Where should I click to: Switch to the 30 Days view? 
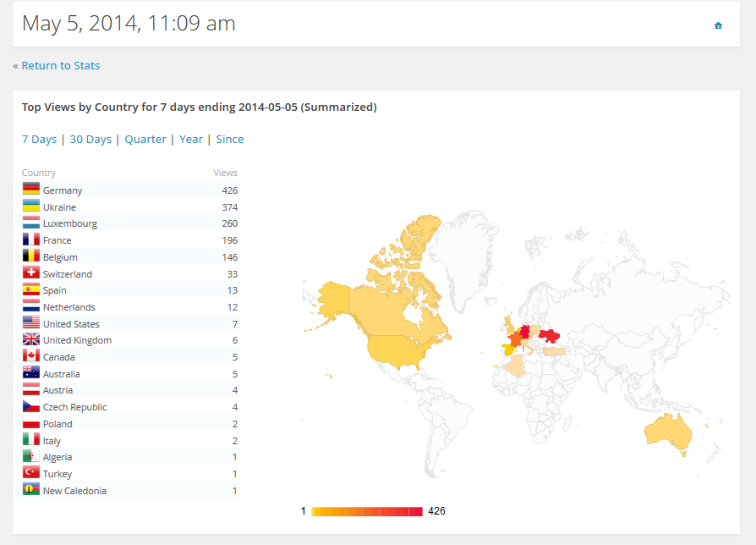tap(90, 139)
